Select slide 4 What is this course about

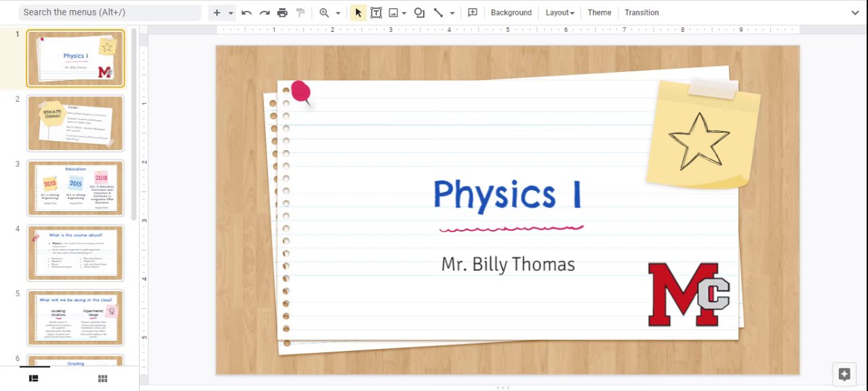tap(75, 253)
